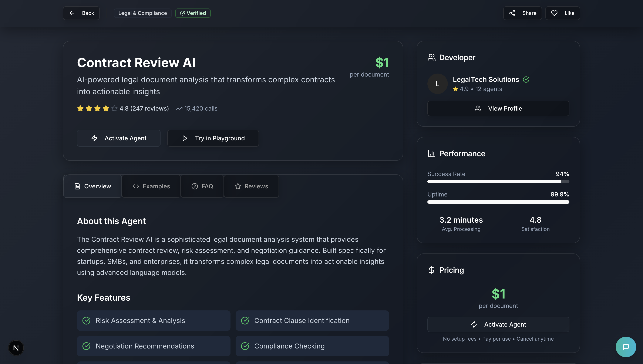Open the FAQ tab
This screenshot has height=364, width=643.
pos(202,186)
